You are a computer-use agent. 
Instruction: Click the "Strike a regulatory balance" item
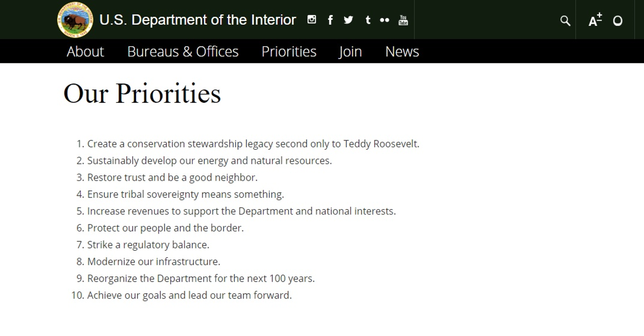click(148, 245)
